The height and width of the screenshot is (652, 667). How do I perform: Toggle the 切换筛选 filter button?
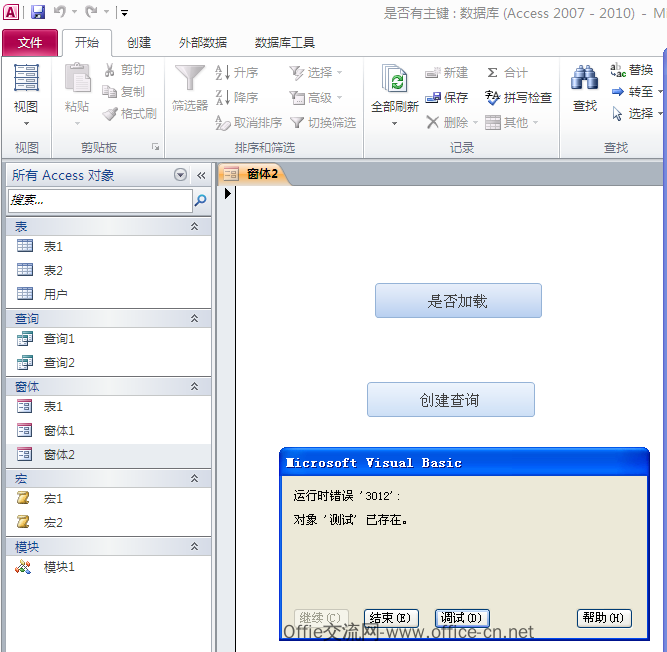click(x=323, y=123)
